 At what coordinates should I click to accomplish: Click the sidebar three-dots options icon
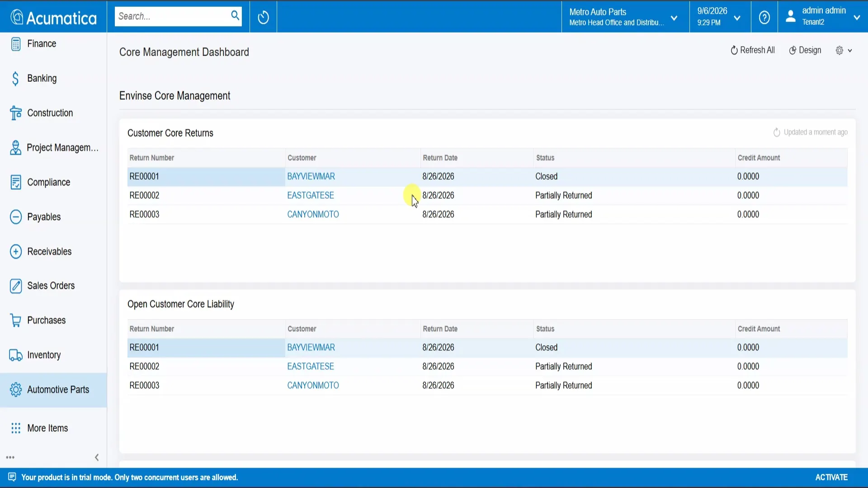pyautogui.click(x=10, y=457)
